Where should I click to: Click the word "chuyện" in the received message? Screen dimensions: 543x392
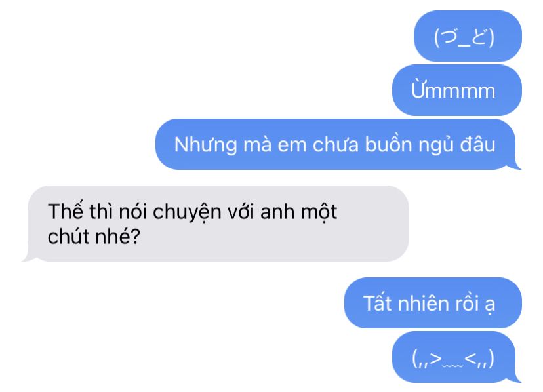pos(187,212)
